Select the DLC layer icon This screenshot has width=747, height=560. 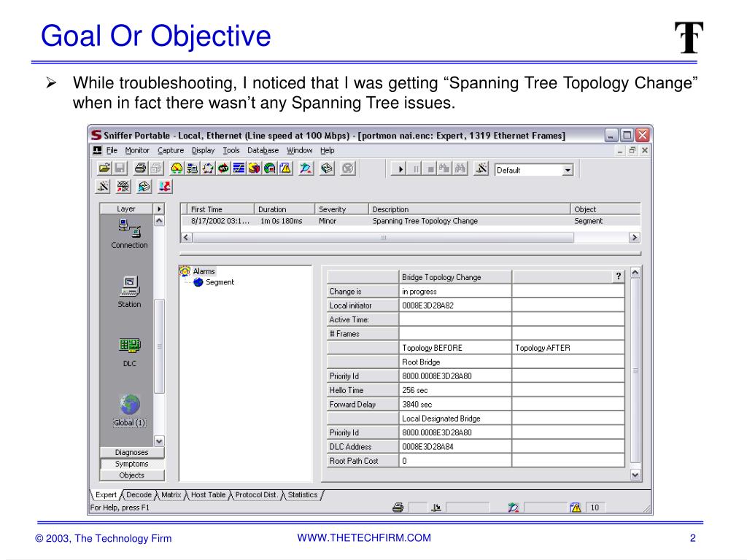pyautogui.click(x=129, y=345)
